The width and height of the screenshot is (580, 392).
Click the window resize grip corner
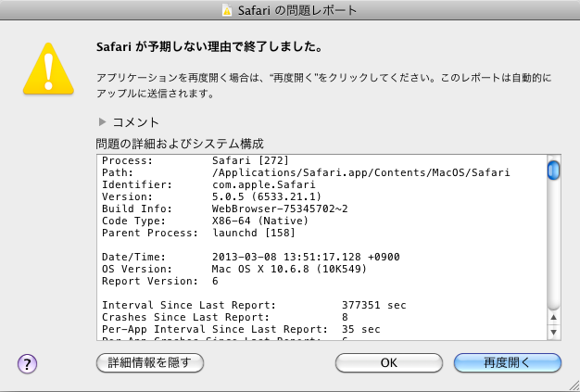pos(574,385)
